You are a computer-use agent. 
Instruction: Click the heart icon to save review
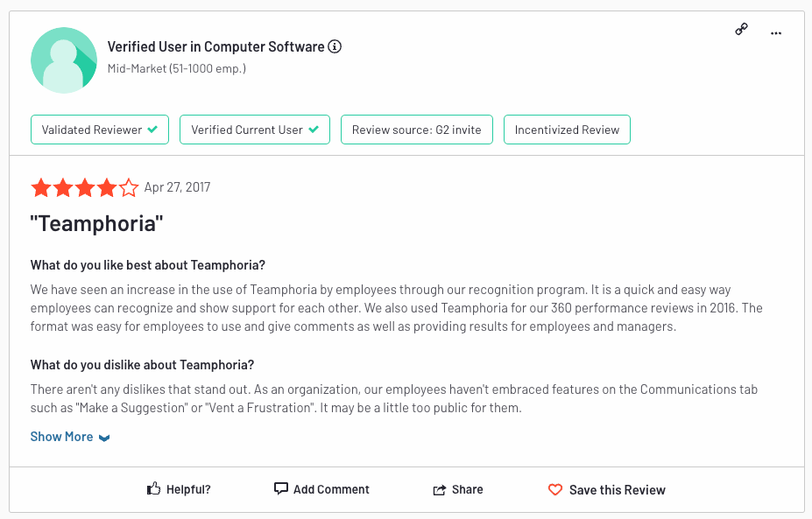555,489
